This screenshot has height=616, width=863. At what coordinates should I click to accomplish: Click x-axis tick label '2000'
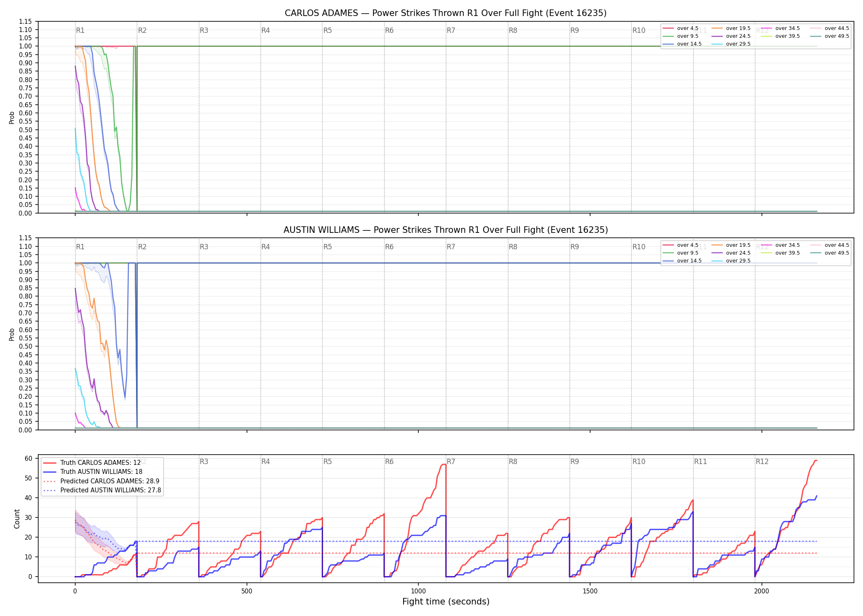(761, 591)
